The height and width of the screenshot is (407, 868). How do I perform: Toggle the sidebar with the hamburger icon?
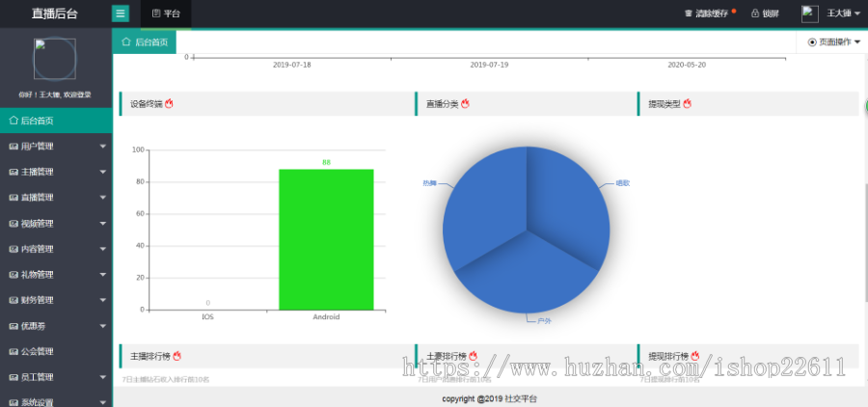(121, 14)
